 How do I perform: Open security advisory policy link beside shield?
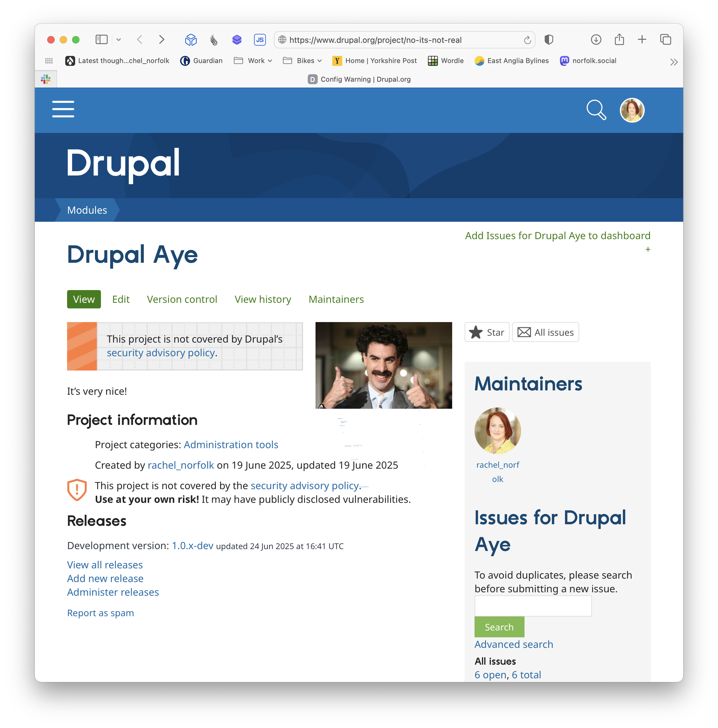pyautogui.click(x=304, y=486)
